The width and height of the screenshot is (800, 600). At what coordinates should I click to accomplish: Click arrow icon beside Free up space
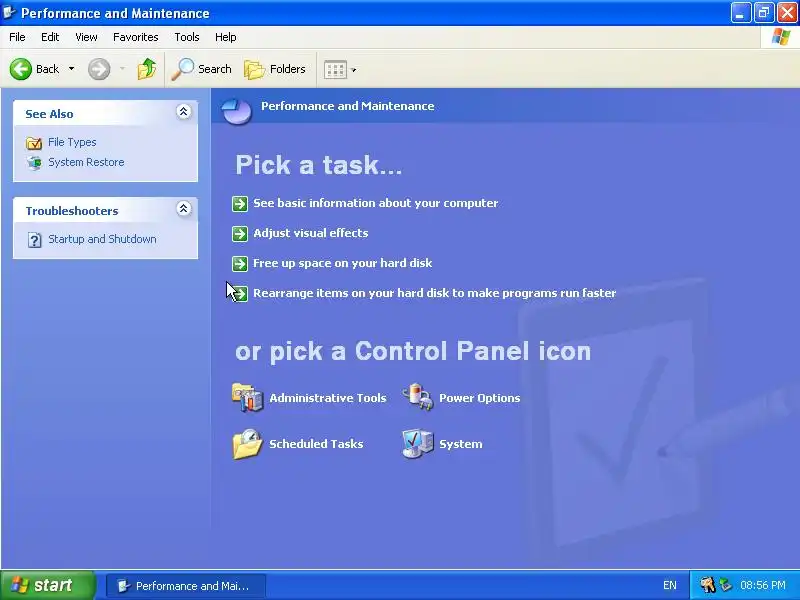tap(240, 264)
